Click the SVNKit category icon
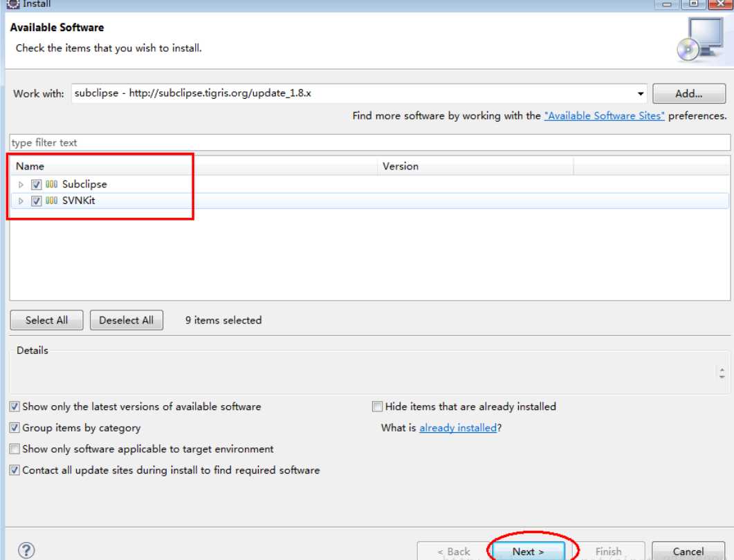 51,200
